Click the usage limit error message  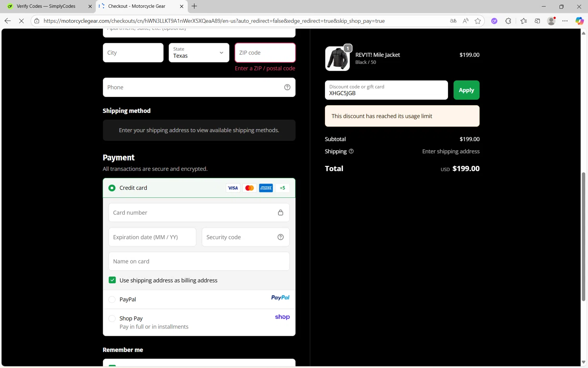tap(402, 116)
